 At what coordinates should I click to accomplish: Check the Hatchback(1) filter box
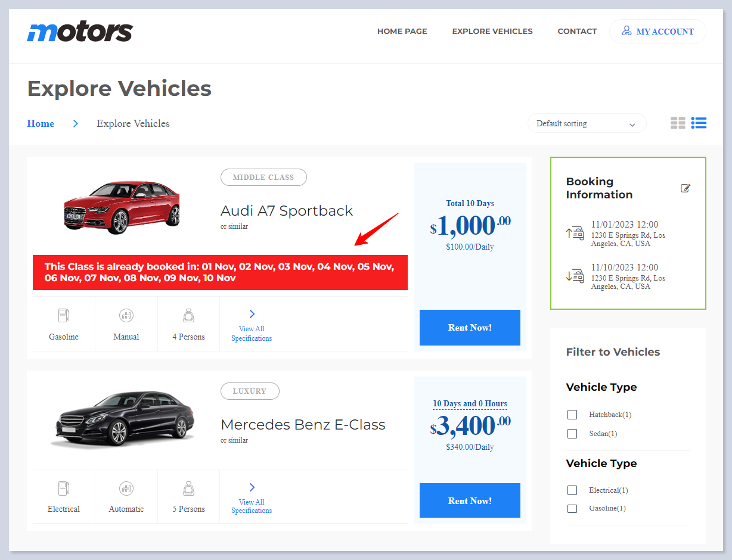[572, 415]
